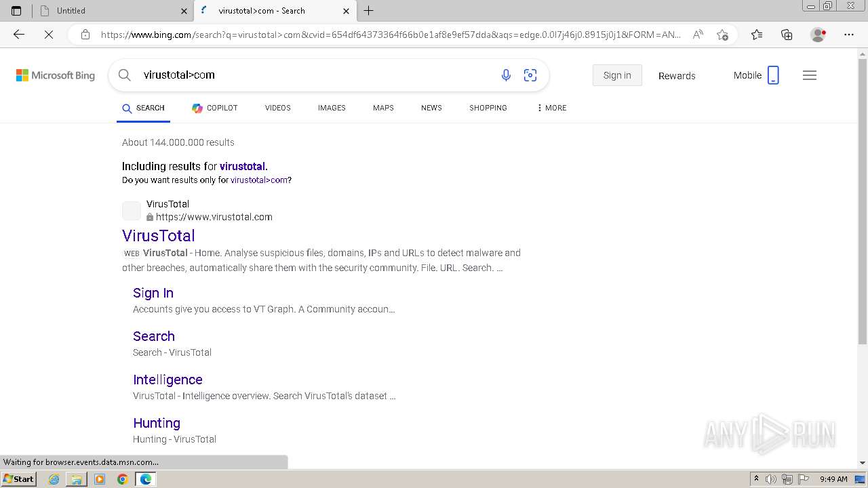This screenshot has height=488, width=868.
Task: Click the address bar URL
Action: point(391,35)
